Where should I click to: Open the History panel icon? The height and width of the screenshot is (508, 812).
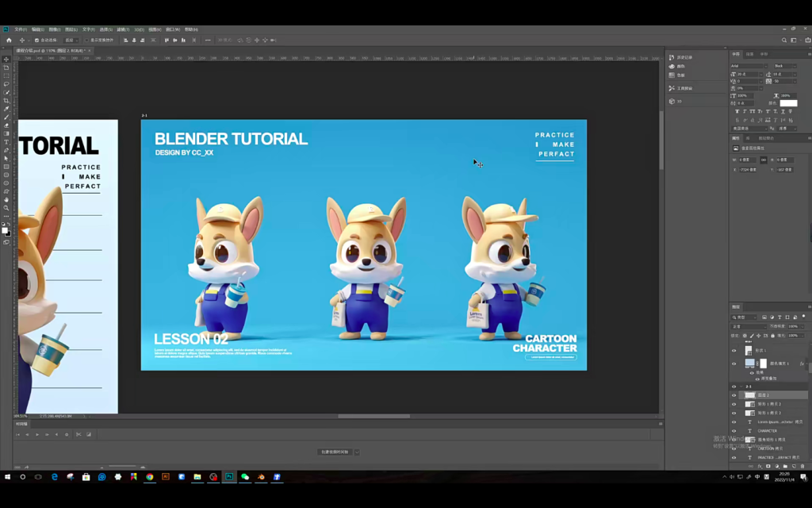[x=672, y=57]
